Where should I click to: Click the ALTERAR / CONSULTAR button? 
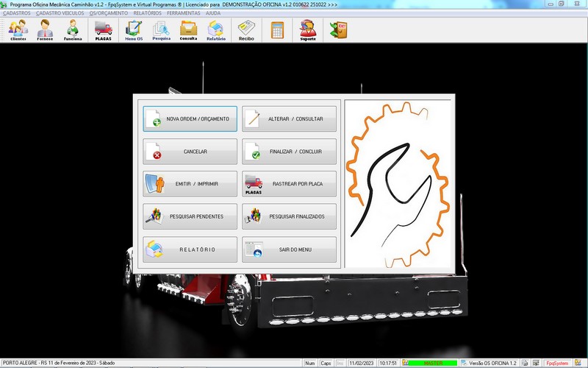[289, 118]
